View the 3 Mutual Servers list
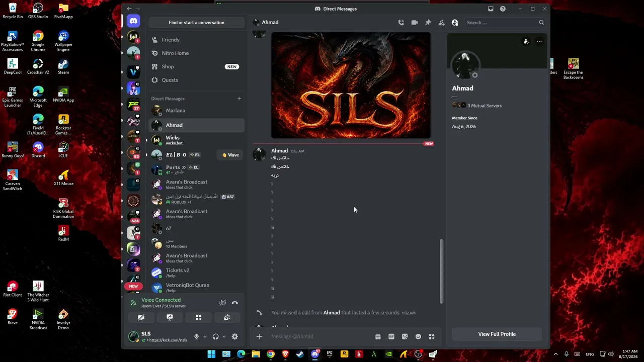 tap(477, 106)
